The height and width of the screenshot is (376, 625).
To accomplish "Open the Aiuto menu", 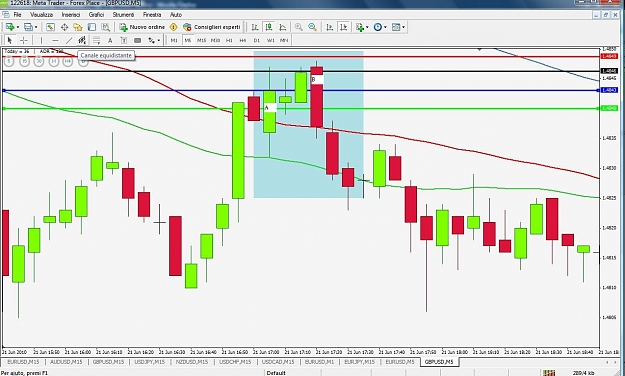I will coord(176,15).
